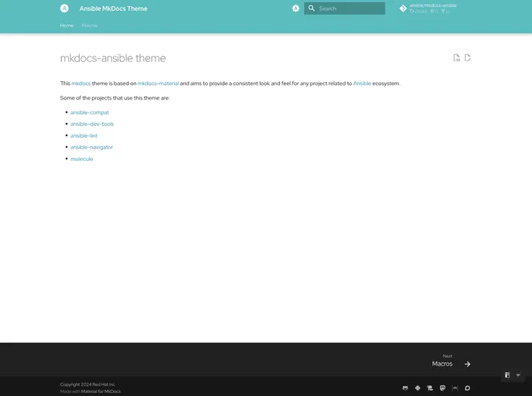
Task: Click the third footer social icon
Action: (430, 387)
